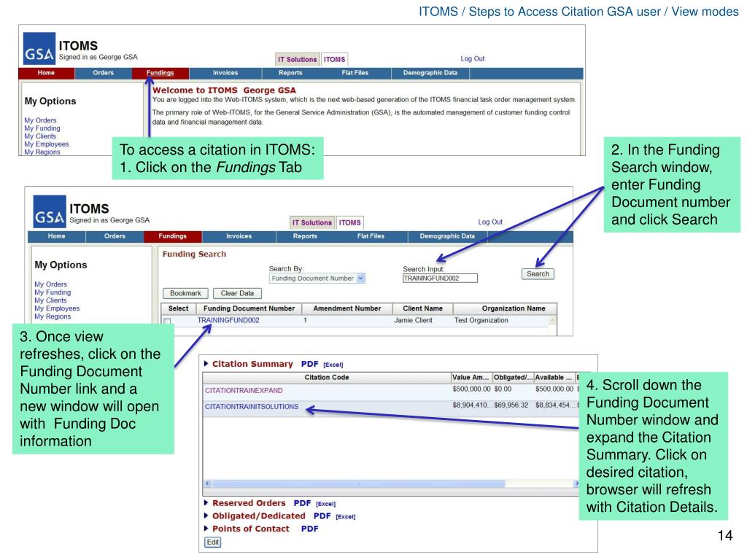Click the GSA logo in the Welcome window
Viewport: 747px width, 560px height.
click(x=39, y=49)
